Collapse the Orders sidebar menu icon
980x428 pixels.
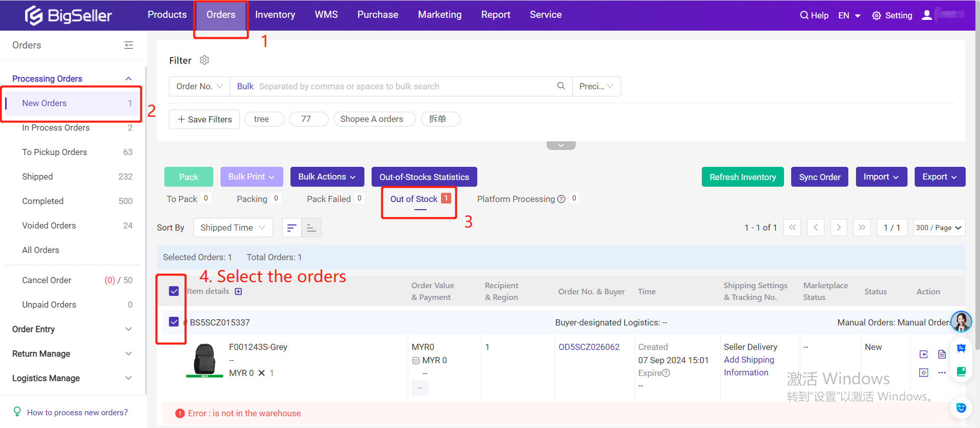[x=129, y=45]
